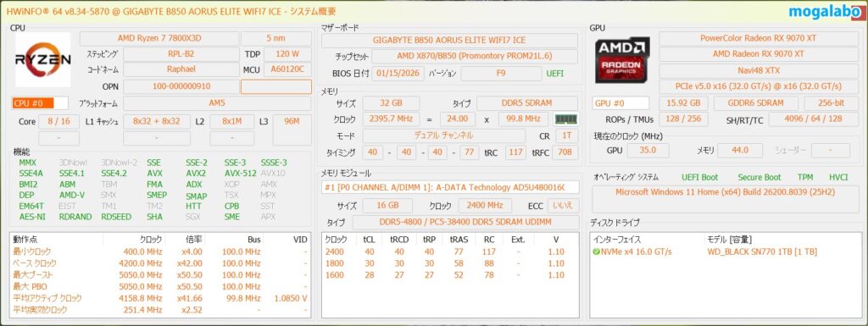868x326 pixels.
Task: Click the memory clock 2395.7 MHz value
Action: pos(391,119)
